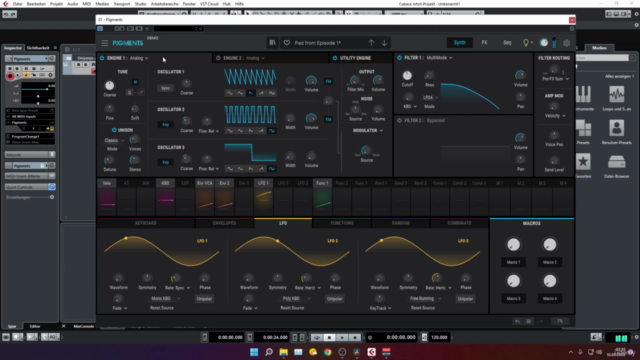Image resolution: width=640 pixels, height=360 pixels.
Task: Open the preset browser library icon
Action: tap(272, 42)
